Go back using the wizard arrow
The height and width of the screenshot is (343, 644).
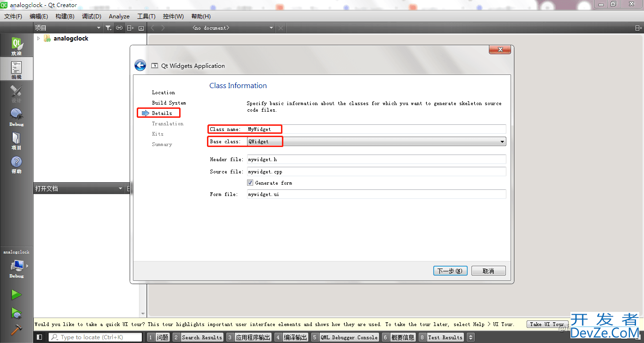[140, 65]
